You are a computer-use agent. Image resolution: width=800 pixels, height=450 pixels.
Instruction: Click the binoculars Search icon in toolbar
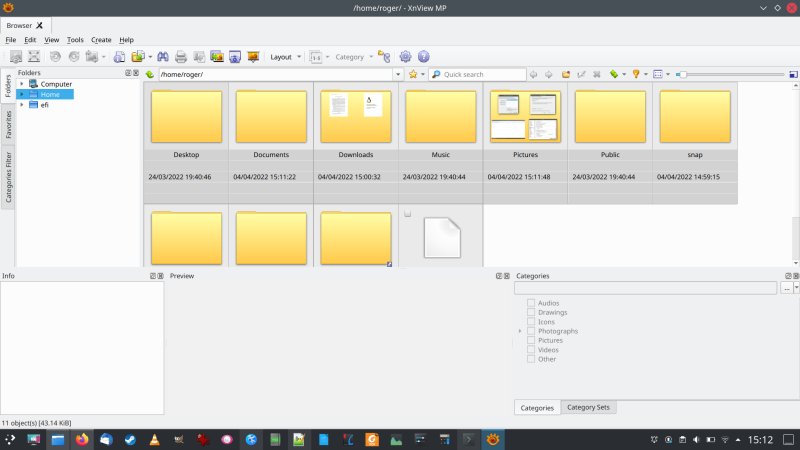pyautogui.click(x=162, y=57)
